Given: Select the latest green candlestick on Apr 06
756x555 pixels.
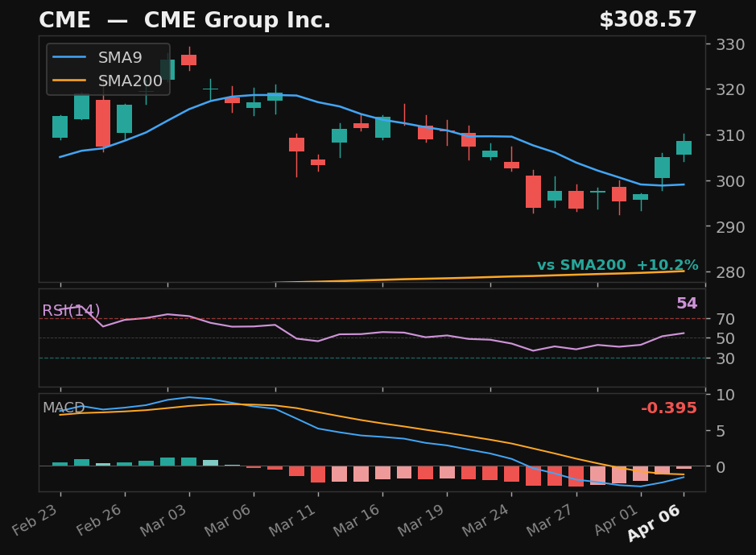Looking at the screenshot, I should click(683, 147).
